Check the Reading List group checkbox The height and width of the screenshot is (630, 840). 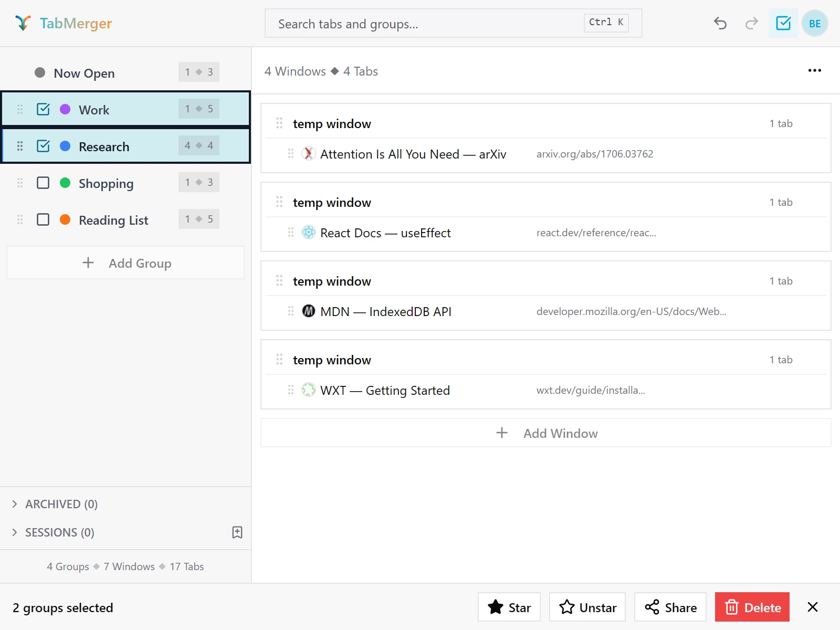tap(43, 219)
